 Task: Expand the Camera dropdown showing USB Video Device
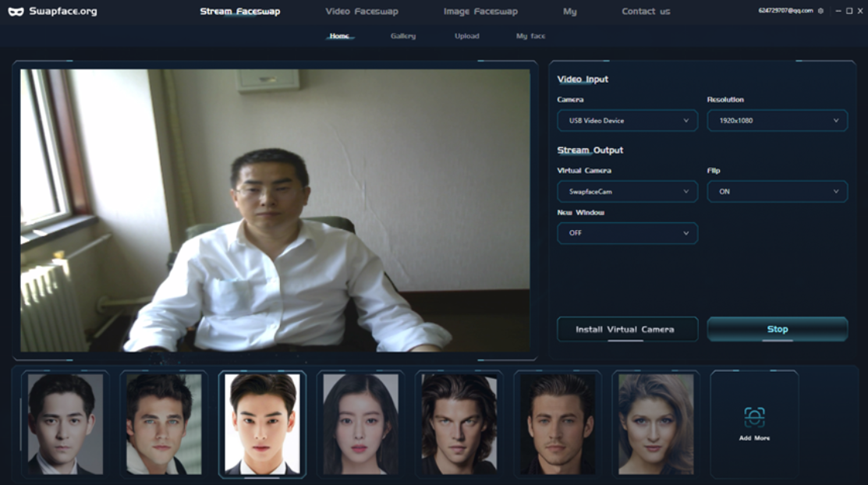627,120
